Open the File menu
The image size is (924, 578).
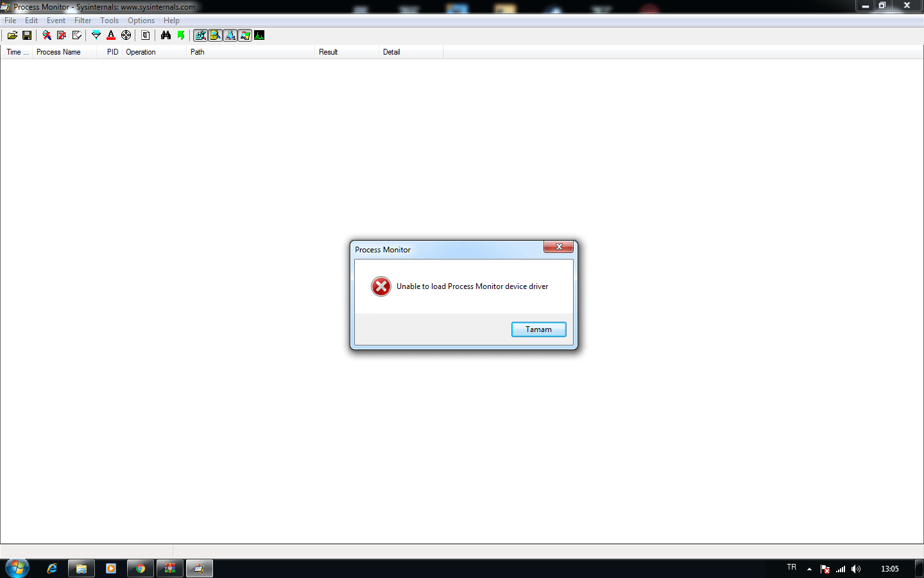pos(10,21)
